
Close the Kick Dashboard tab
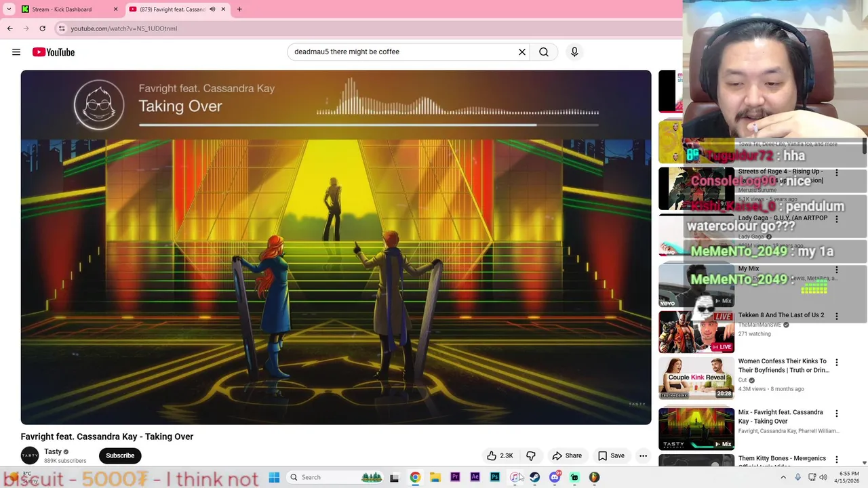pyautogui.click(x=115, y=9)
